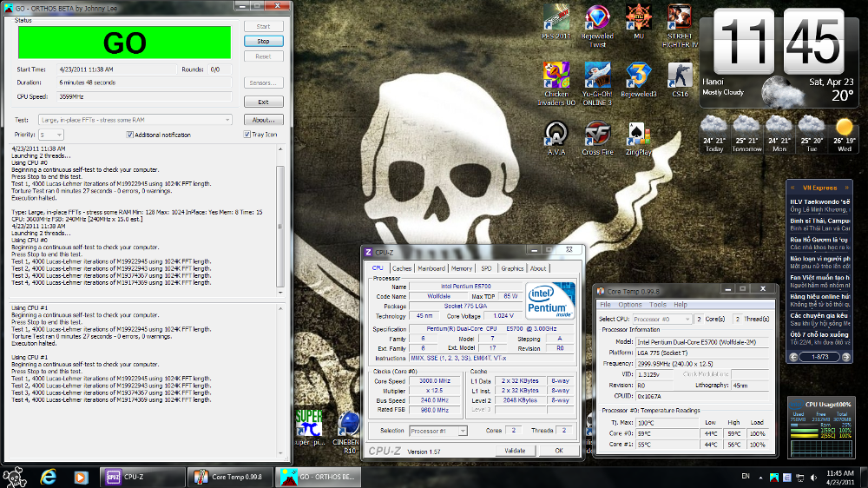Open media player icon on taskbar
This screenshot has width=868, height=488.
81,477
